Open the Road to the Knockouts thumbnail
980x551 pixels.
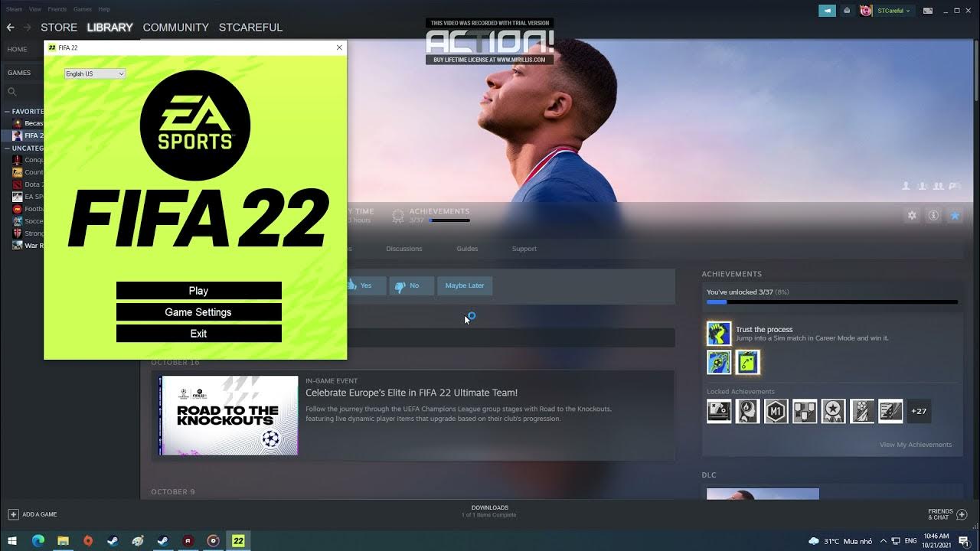coord(228,416)
